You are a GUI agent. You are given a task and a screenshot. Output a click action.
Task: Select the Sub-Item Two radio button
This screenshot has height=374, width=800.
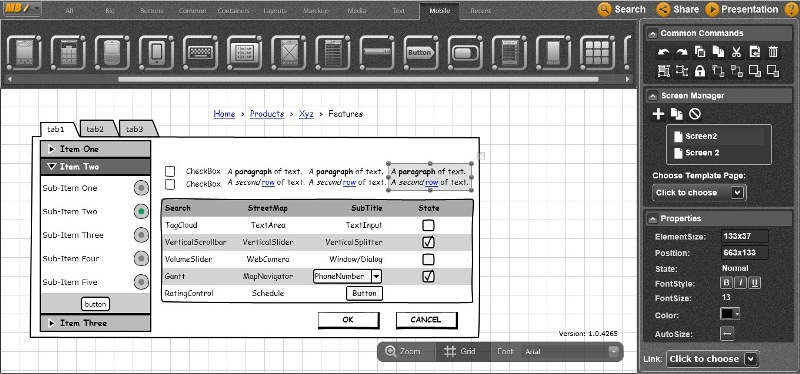[141, 211]
